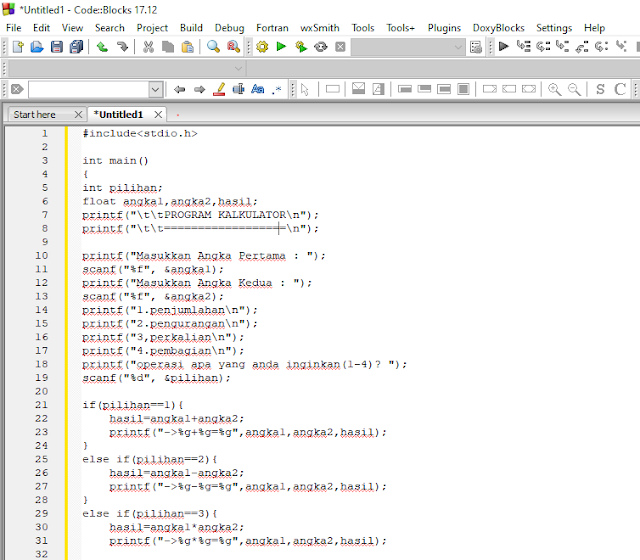Click the Build and run icon
Viewport: 640px width, 560px height.
[x=301, y=47]
